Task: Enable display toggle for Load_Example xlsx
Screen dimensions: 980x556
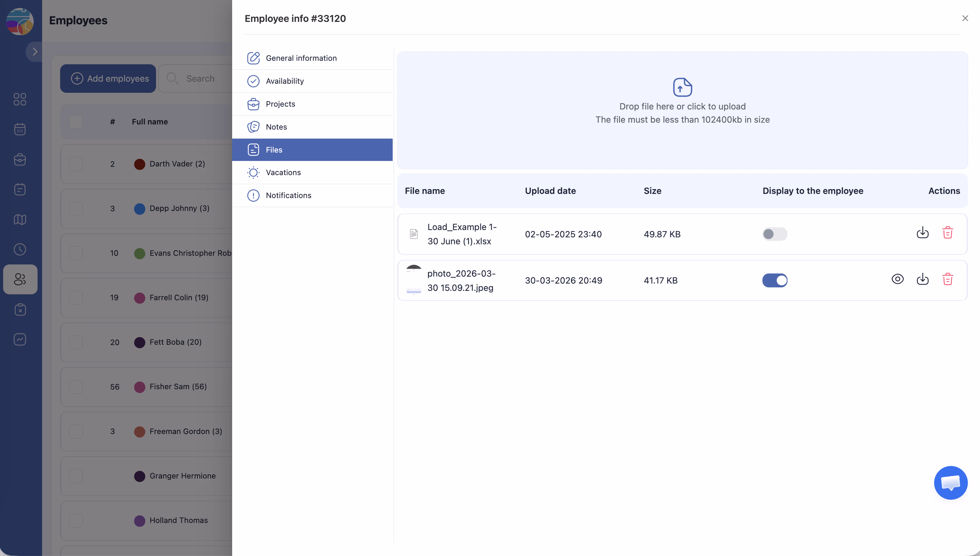Action: (x=774, y=234)
